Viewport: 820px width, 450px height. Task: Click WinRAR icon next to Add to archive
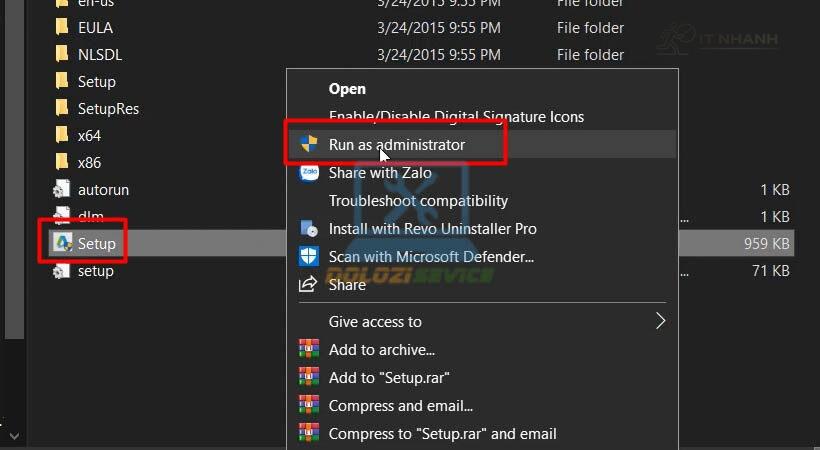click(309, 350)
